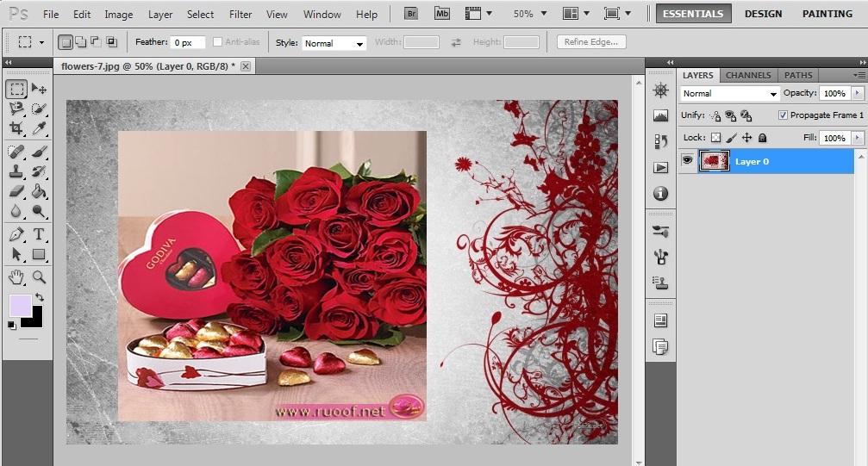Toggle lock all on the layer

[762, 138]
